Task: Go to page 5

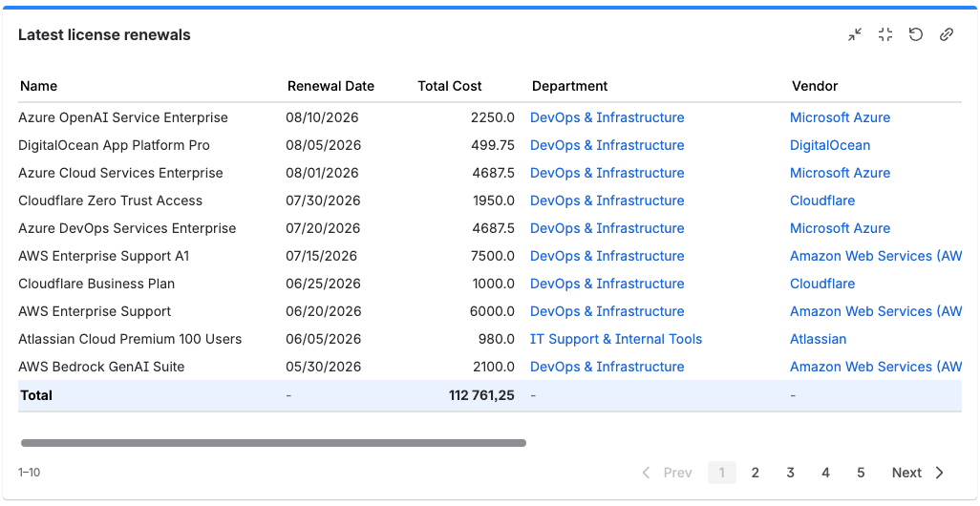Action: [x=861, y=473]
